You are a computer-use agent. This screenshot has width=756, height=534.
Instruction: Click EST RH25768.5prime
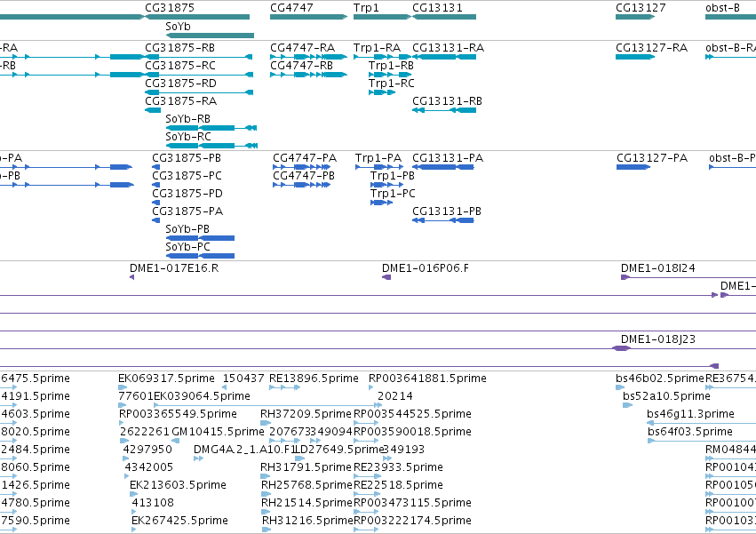pos(267,494)
